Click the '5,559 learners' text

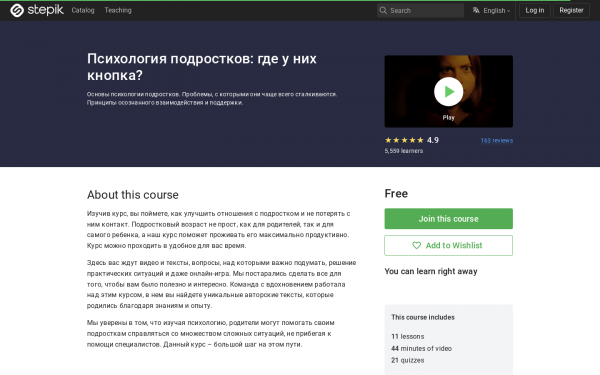click(x=404, y=151)
